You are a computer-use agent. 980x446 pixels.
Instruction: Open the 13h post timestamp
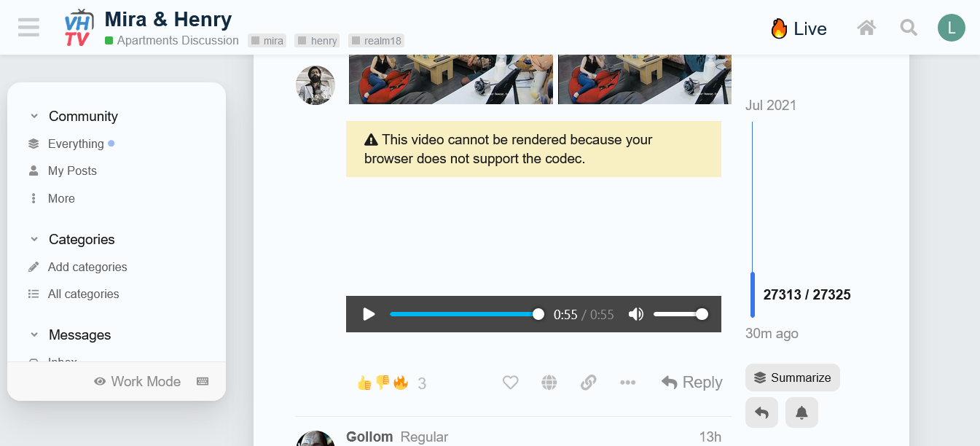(710, 437)
